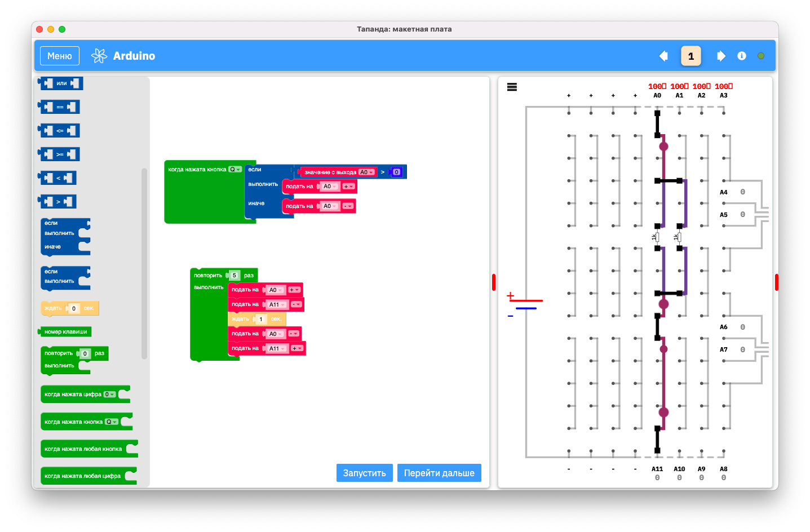
Task: Click the compare value 0 field
Action: (x=397, y=172)
